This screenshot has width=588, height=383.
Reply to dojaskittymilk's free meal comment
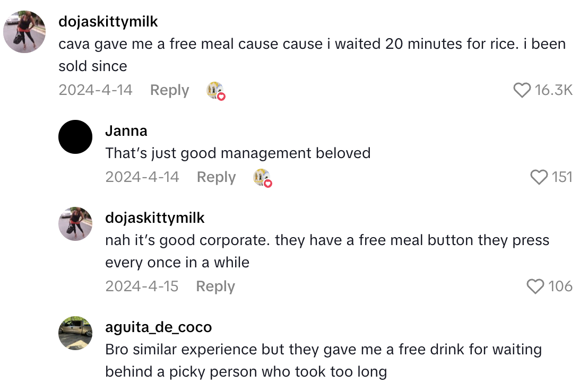click(169, 90)
